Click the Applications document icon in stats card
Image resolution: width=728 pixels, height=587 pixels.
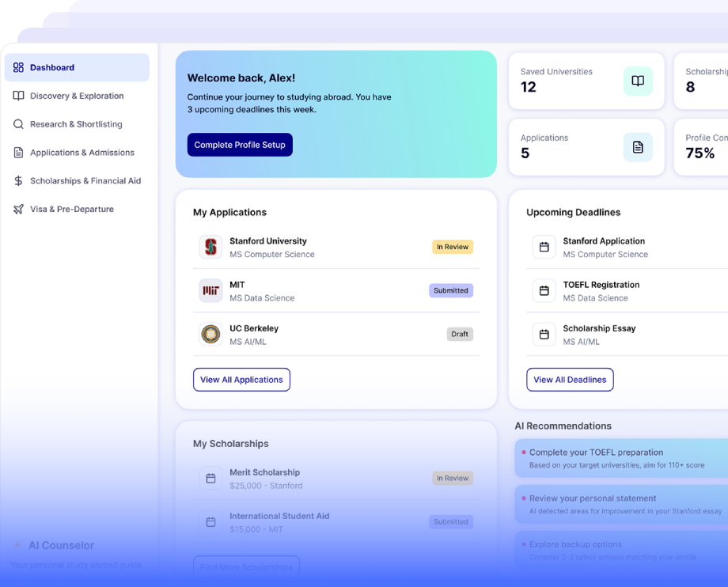click(638, 147)
